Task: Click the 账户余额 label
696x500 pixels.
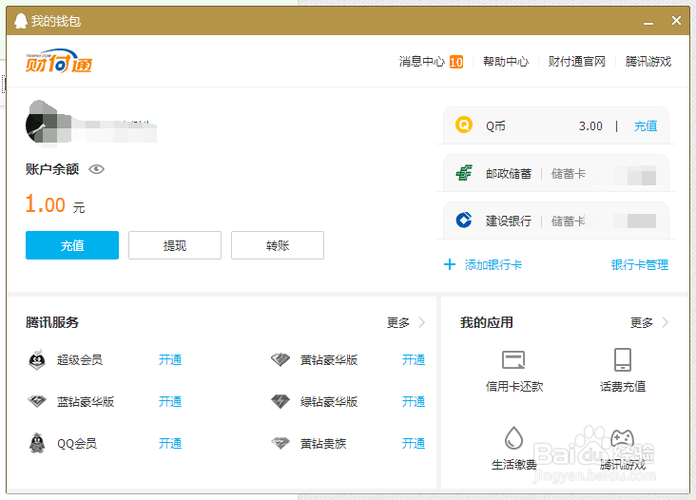Action: 52,169
